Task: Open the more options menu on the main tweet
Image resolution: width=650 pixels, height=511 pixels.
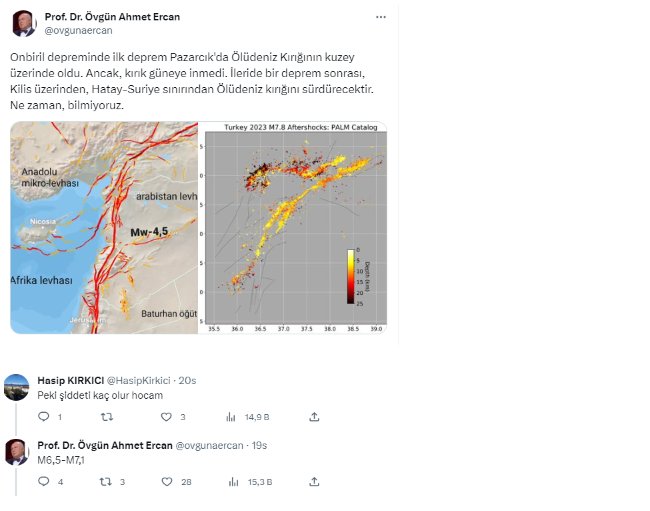Action: tap(380, 18)
